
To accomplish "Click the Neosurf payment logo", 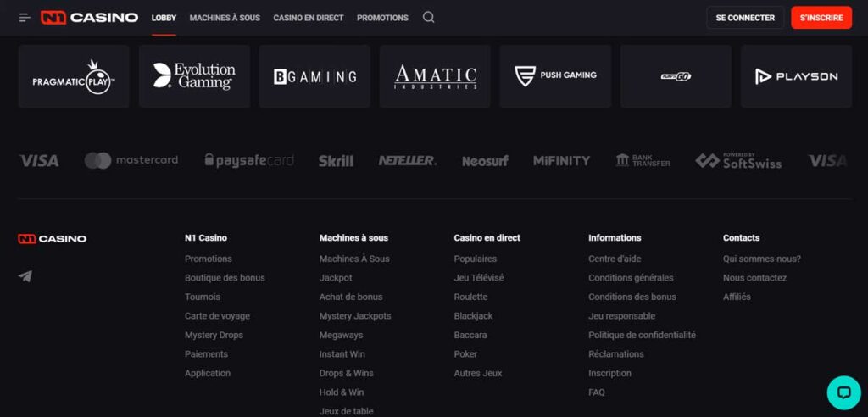I will 485,161.
